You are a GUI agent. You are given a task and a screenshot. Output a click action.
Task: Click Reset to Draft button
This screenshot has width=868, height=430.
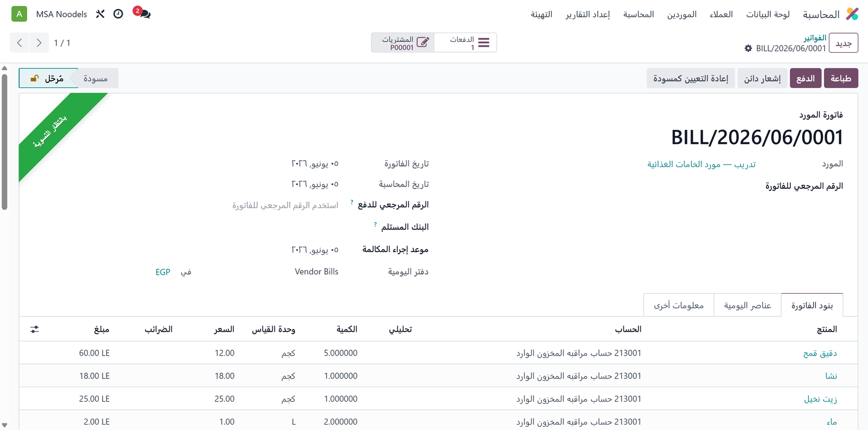point(691,78)
